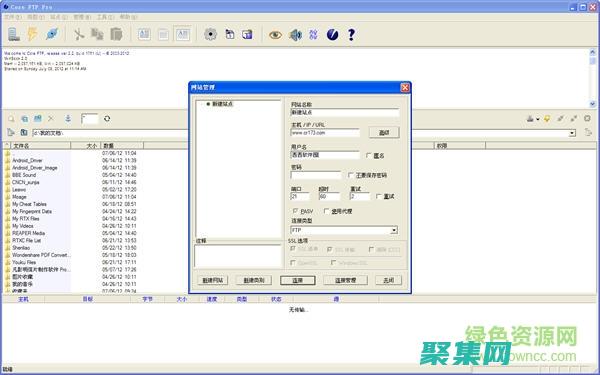Toggle the 匿名 anonymous checkbox
600x375 pixels.
[369, 155]
